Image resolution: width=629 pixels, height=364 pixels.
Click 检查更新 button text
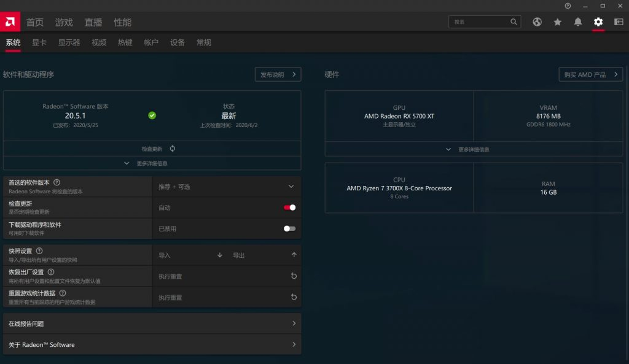coord(152,149)
